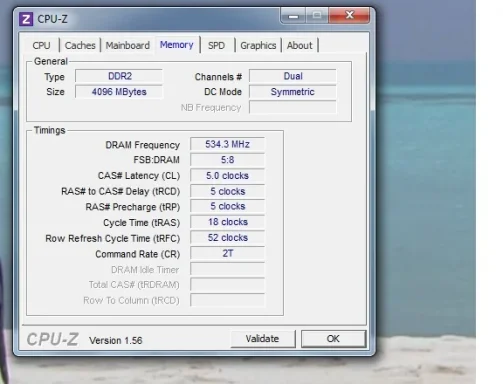Click the Type label in General

(x=54, y=77)
